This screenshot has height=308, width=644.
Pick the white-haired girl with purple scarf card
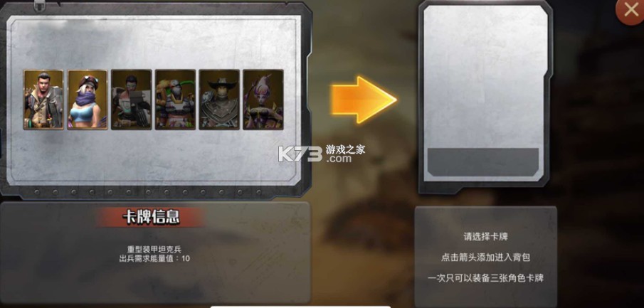(x=88, y=100)
